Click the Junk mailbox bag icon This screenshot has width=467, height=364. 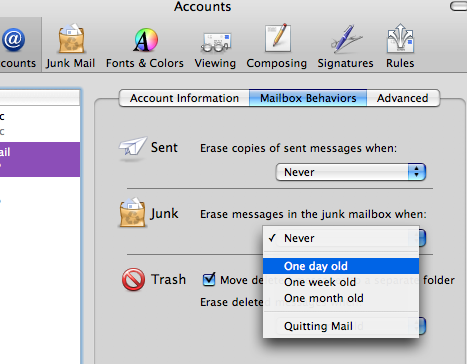point(132,213)
